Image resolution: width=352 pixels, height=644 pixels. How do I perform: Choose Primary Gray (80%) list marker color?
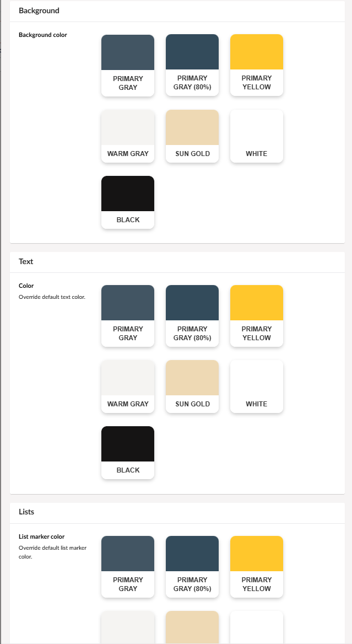click(192, 566)
